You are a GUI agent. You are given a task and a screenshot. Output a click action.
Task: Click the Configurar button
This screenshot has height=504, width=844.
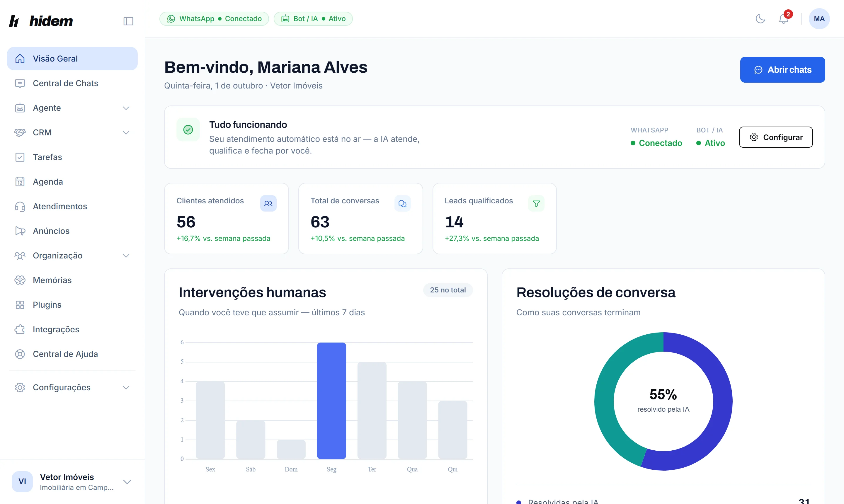776,137
